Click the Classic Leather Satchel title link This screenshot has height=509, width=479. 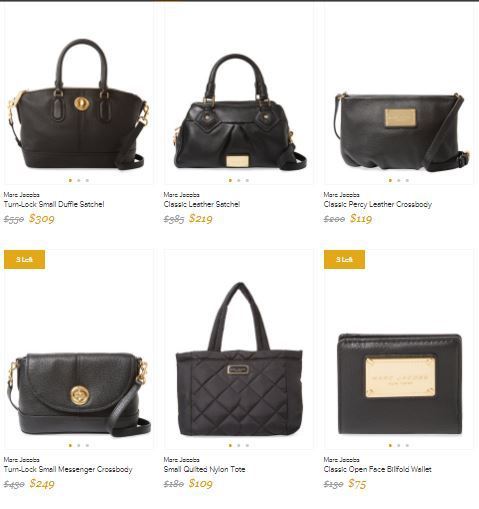click(202, 204)
